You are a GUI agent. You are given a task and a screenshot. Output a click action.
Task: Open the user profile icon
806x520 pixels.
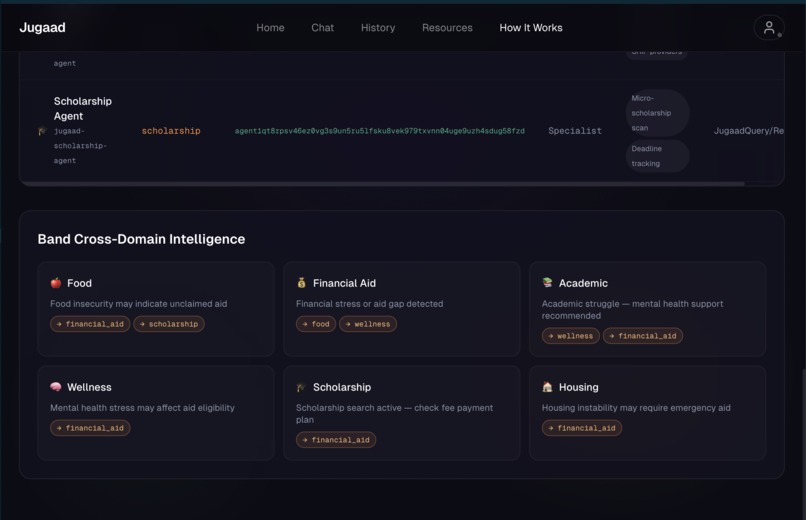pyautogui.click(x=768, y=28)
